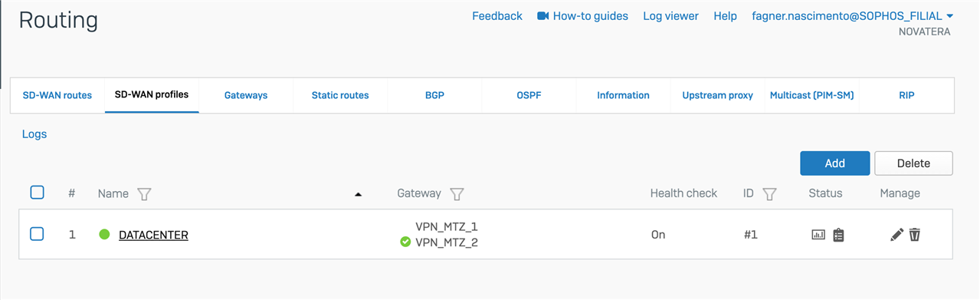
Task: Click the pencil edit icon for DATACENTER
Action: click(896, 235)
